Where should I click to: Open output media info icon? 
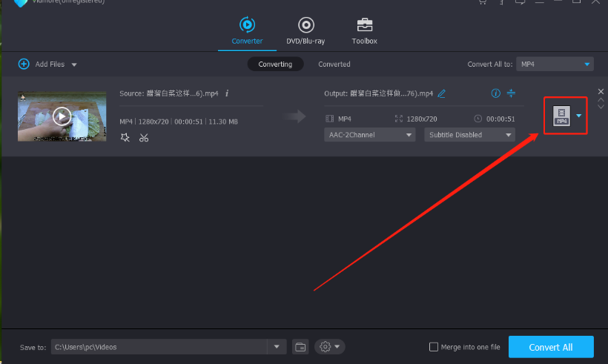point(495,93)
